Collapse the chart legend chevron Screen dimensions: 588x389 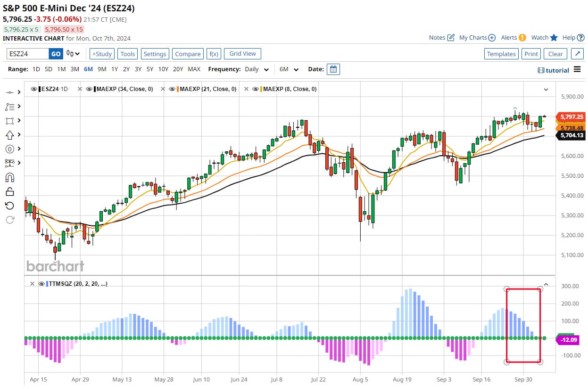coord(546,89)
